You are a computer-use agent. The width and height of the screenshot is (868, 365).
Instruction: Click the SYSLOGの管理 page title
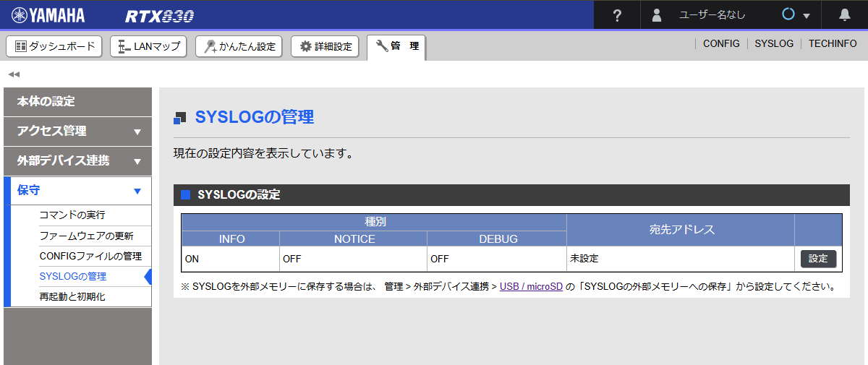(x=255, y=118)
